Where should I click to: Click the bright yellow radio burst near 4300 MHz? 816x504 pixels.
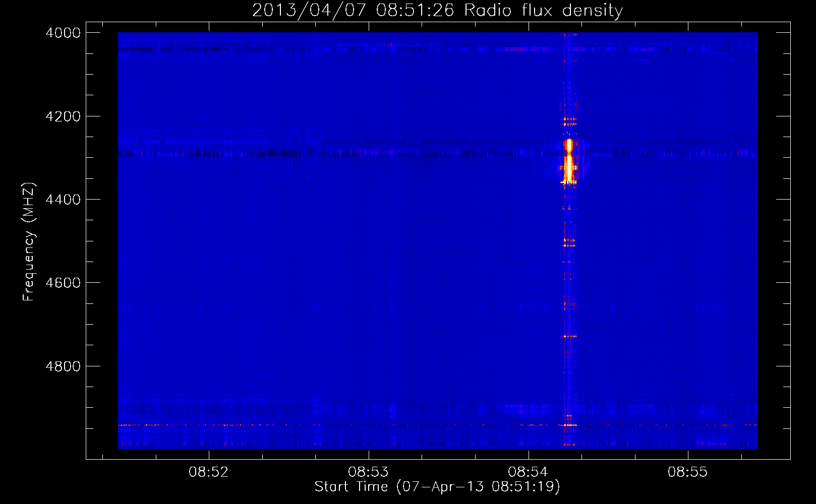569,162
